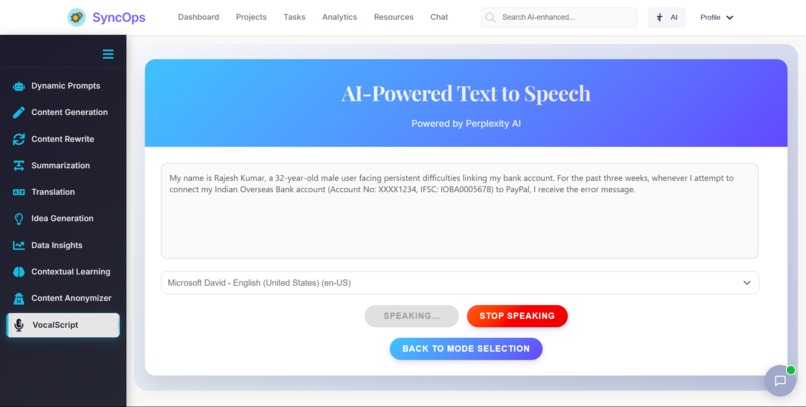
Task: Click the Summarization icon
Action: pos(19,165)
